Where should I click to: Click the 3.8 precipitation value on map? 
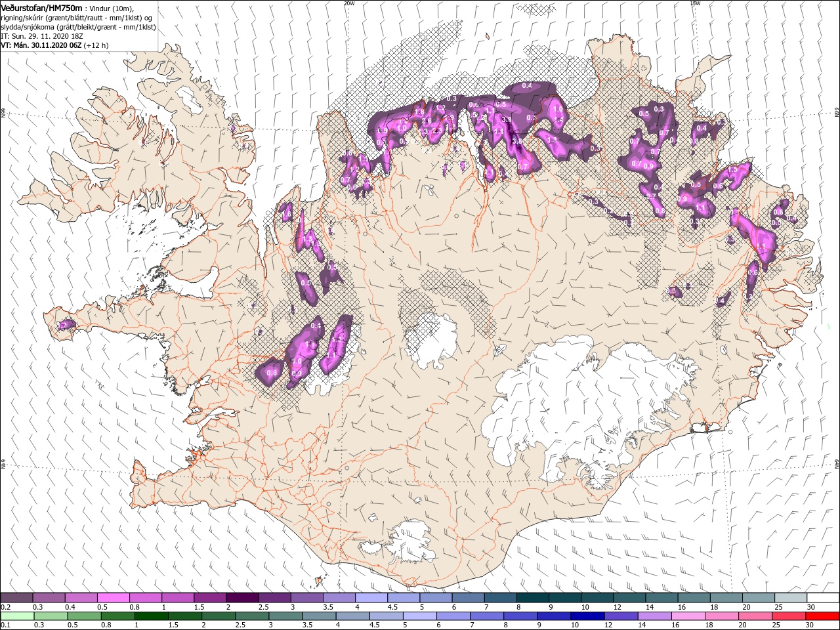[516, 140]
